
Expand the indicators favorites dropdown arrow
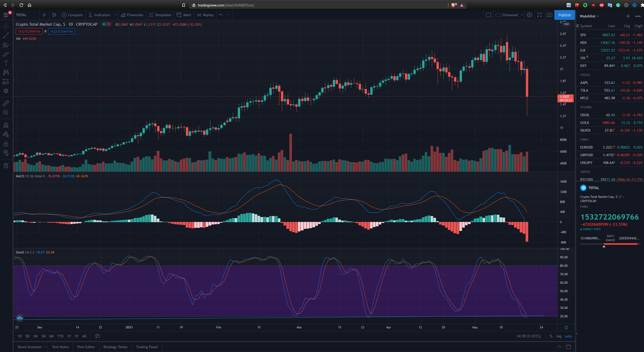point(115,15)
